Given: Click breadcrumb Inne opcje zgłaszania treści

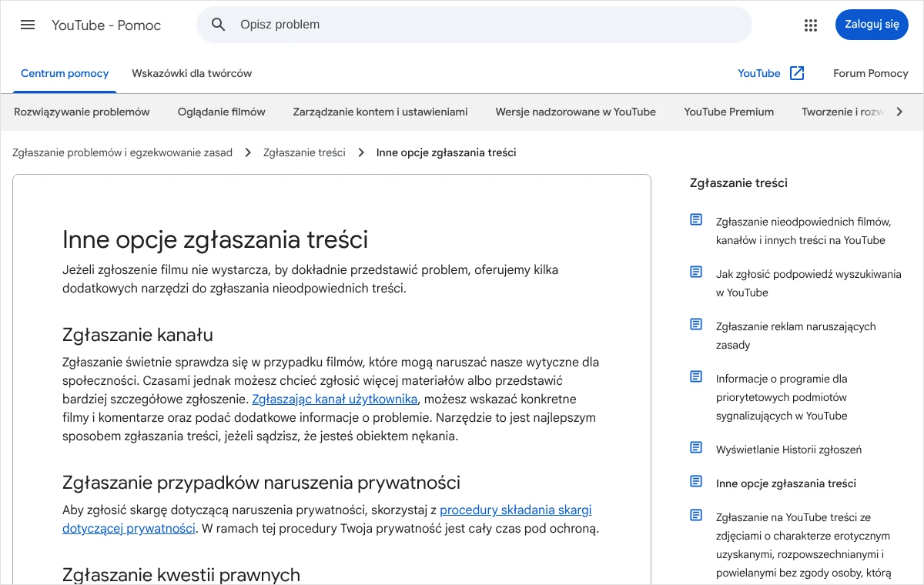Looking at the screenshot, I should [x=446, y=152].
